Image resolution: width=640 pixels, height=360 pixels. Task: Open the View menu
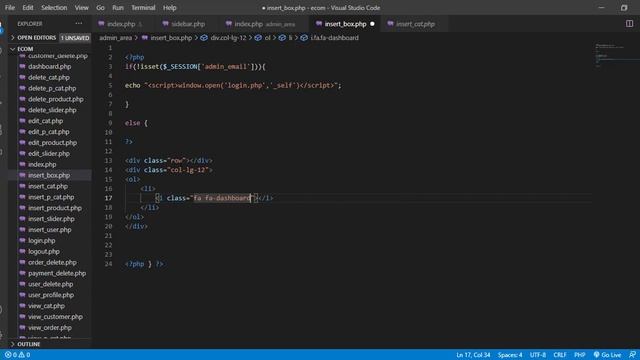81,8
